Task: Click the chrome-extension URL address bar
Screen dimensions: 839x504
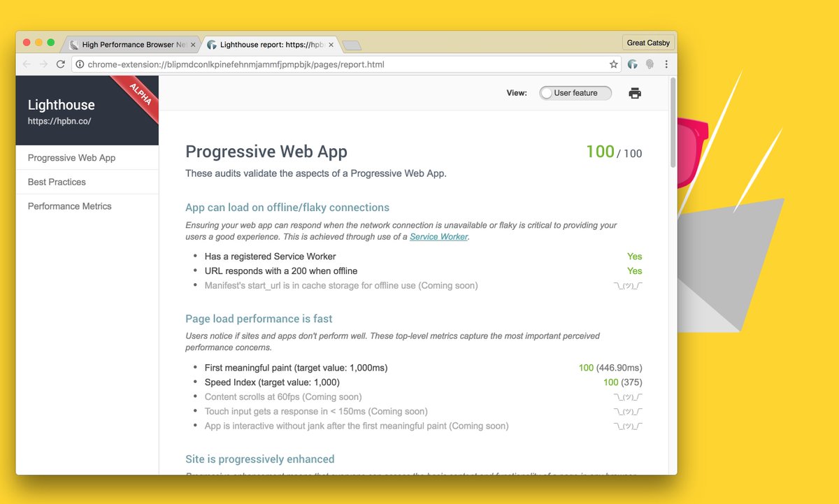Action: point(346,64)
